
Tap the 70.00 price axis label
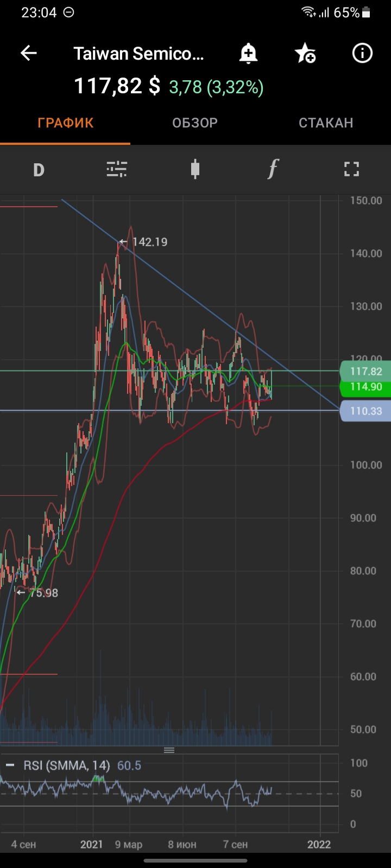[363, 624]
